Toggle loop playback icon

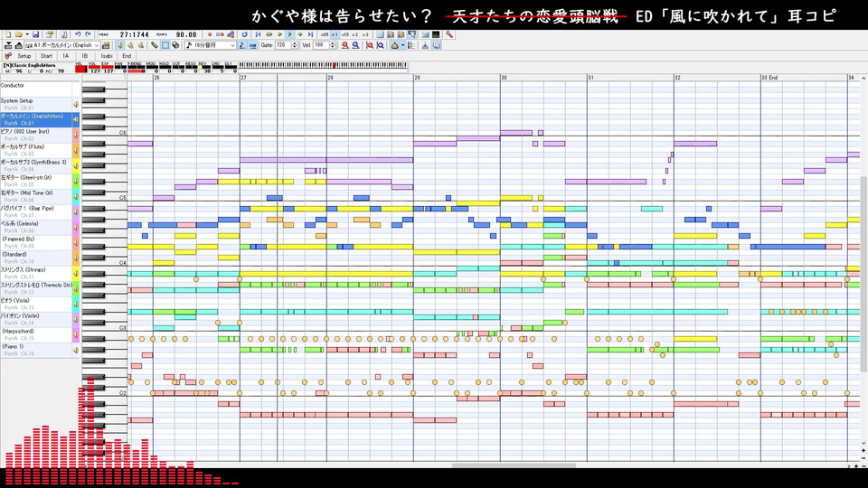(x=244, y=34)
